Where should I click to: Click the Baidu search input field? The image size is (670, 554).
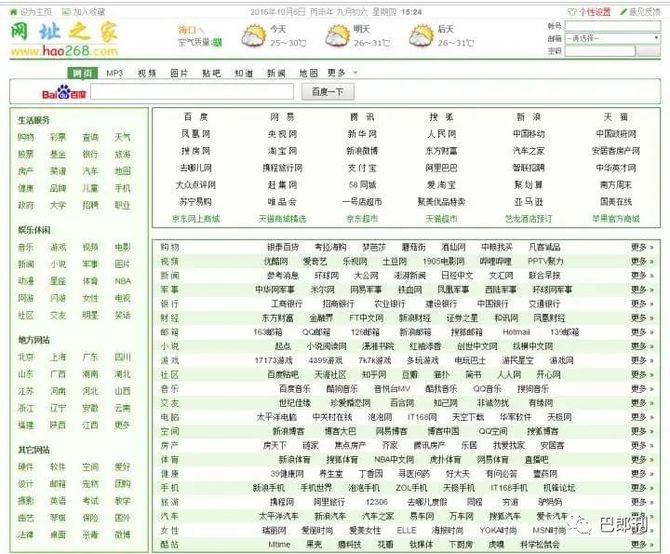[x=192, y=92]
